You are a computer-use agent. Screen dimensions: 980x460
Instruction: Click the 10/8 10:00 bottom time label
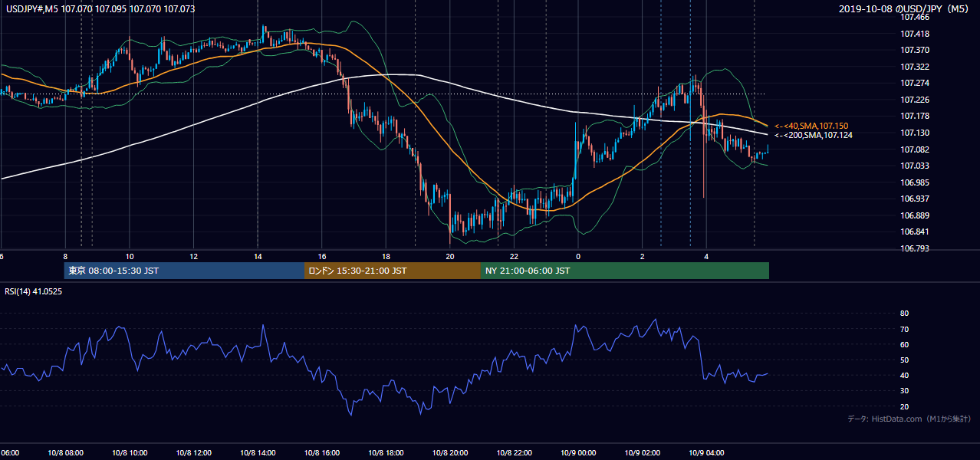(x=130, y=452)
